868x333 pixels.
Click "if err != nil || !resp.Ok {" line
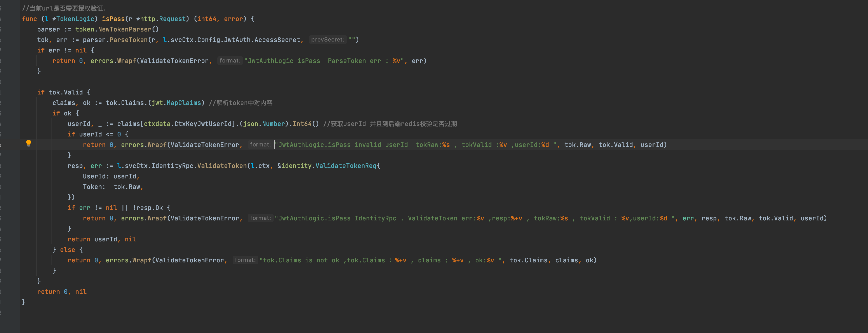click(119, 208)
